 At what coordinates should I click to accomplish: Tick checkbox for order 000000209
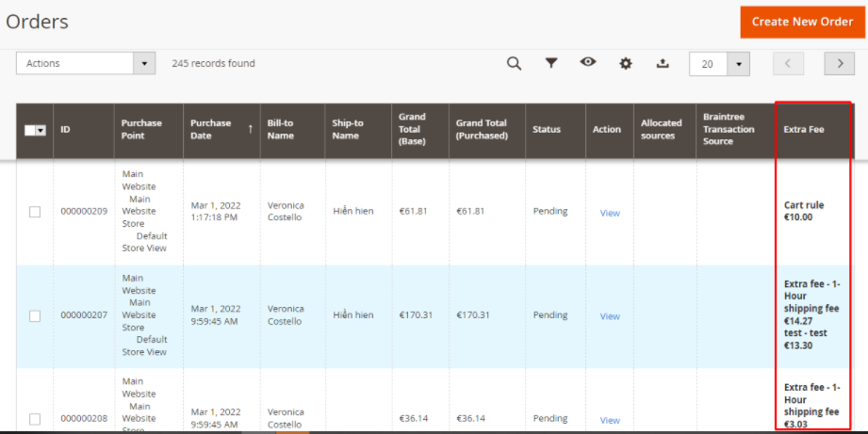click(x=35, y=212)
